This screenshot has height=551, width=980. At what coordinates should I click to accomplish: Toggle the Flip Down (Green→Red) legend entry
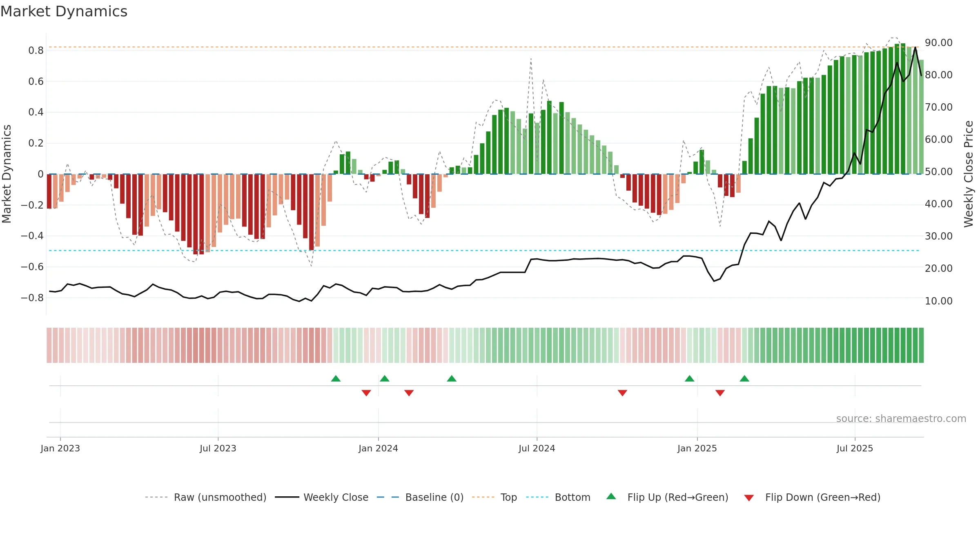[812, 497]
